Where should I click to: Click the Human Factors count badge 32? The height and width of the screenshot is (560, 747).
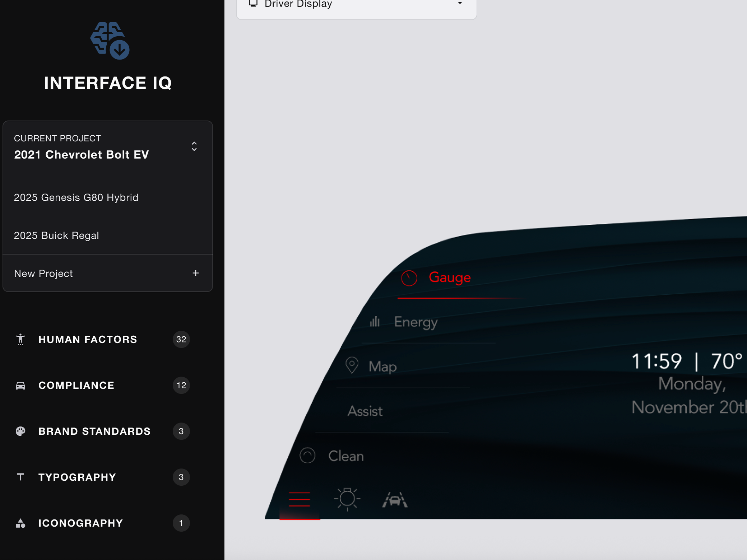pyautogui.click(x=181, y=339)
